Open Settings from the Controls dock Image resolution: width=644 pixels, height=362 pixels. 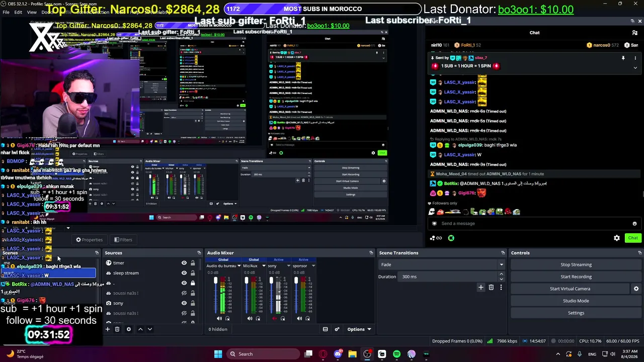576,313
